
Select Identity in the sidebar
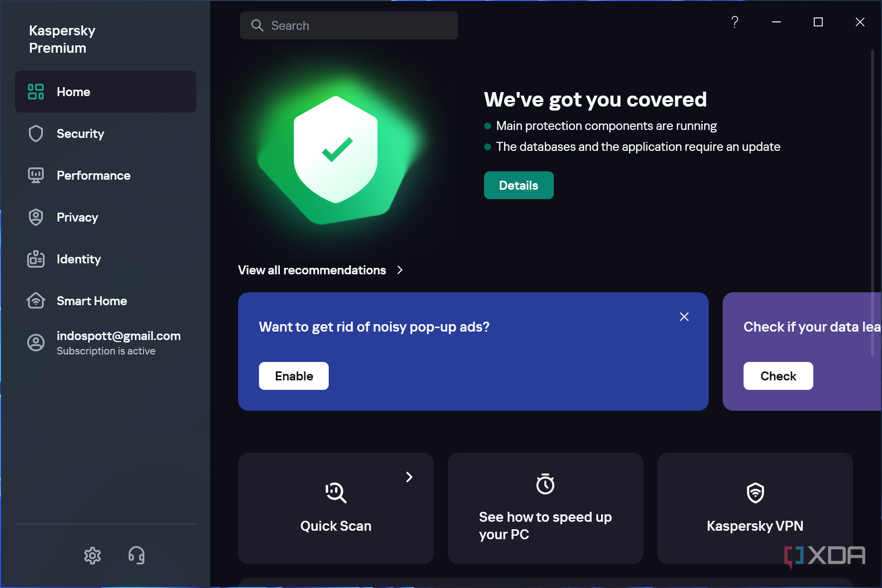click(106, 259)
